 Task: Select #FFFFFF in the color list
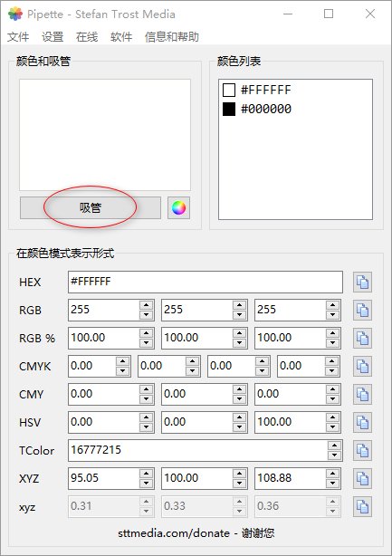coord(266,90)
